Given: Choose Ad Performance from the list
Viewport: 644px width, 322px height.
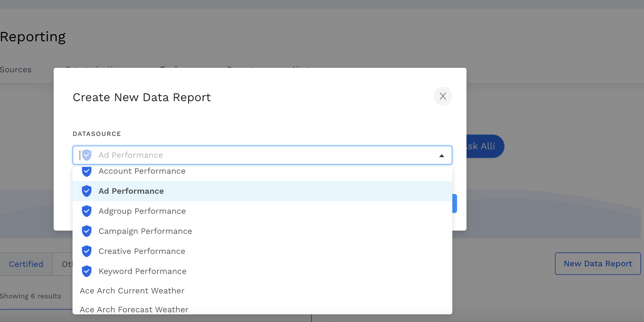Looking at the screenshot, I should [x=262, y=191].
